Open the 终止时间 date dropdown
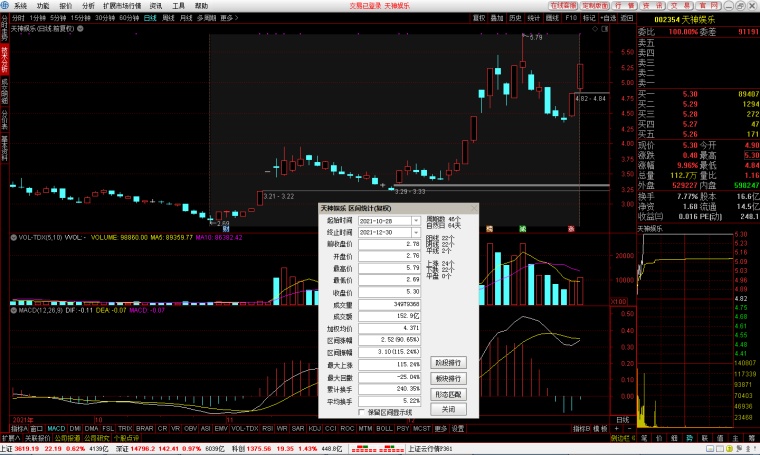 click(x=416, y=233)
